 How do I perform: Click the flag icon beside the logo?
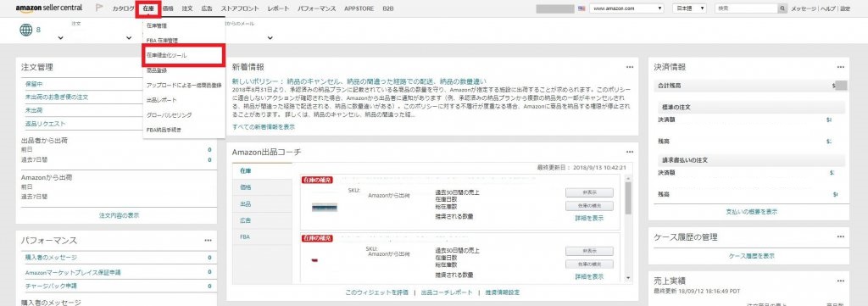(99, 8)
